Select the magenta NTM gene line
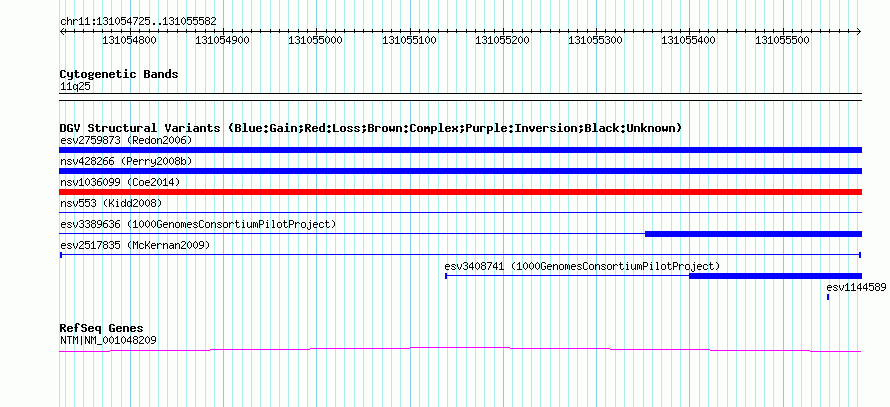Viewport: 890px width, 407px height. tap(460, 350)
